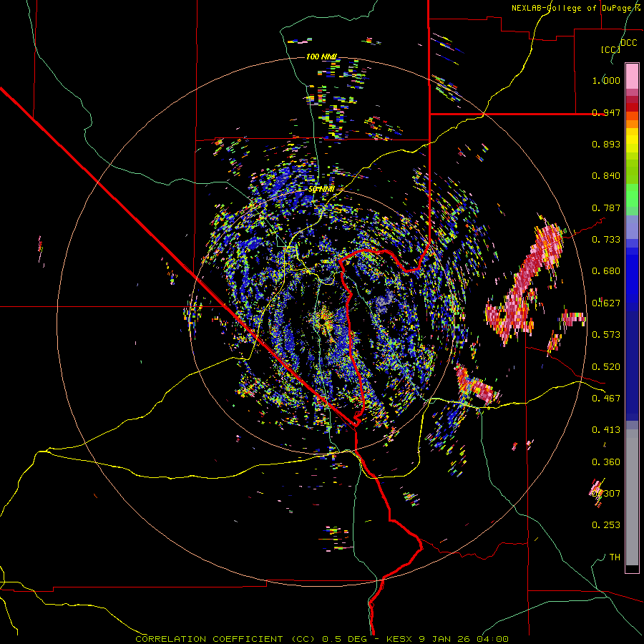Click the 0.627 legend value
The height and width of the screenshot is (644, 644).
[x=606, y=303]
